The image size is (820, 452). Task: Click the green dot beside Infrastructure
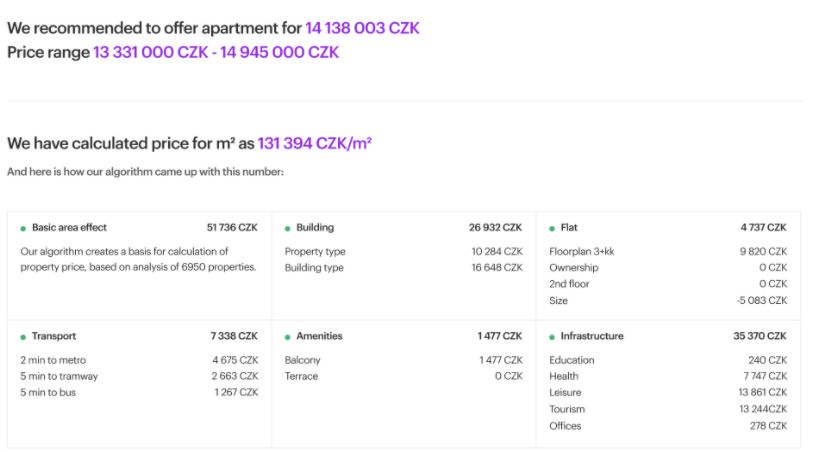552,337
